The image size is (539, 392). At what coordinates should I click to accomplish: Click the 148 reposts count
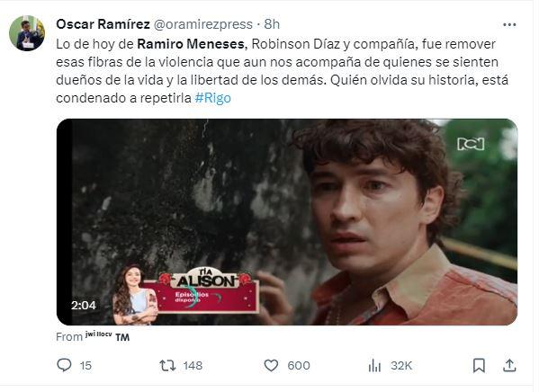[193, 366]
